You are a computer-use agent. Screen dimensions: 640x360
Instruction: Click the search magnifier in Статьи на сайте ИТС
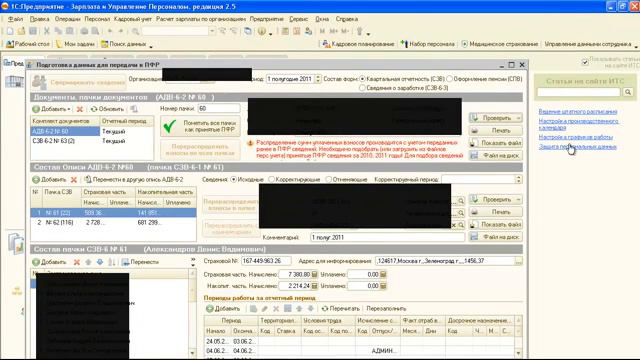(628, 92)
